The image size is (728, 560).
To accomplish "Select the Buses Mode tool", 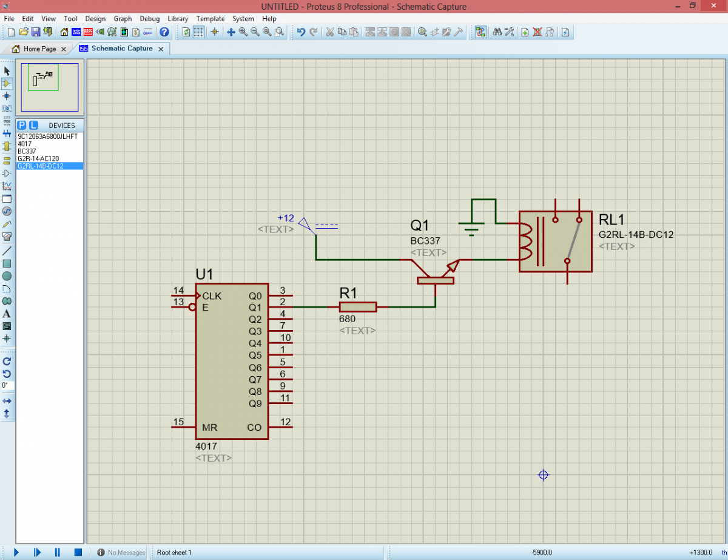I will 7,133.
